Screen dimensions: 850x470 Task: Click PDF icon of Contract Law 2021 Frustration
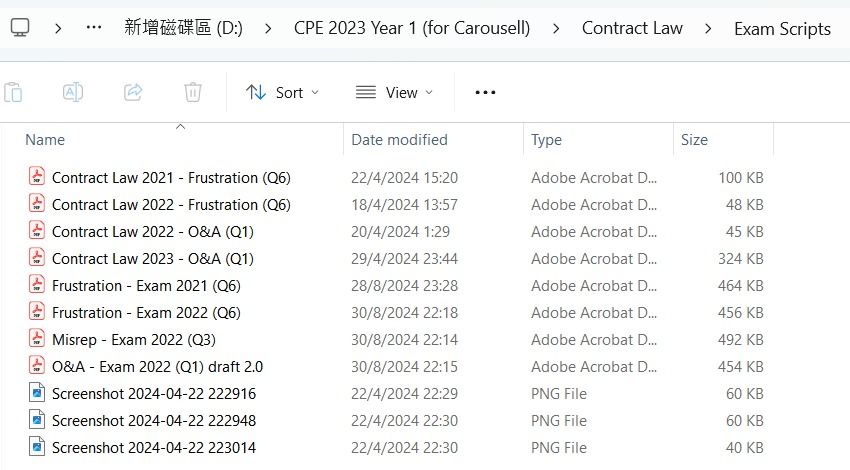click(x=37, y=177)
